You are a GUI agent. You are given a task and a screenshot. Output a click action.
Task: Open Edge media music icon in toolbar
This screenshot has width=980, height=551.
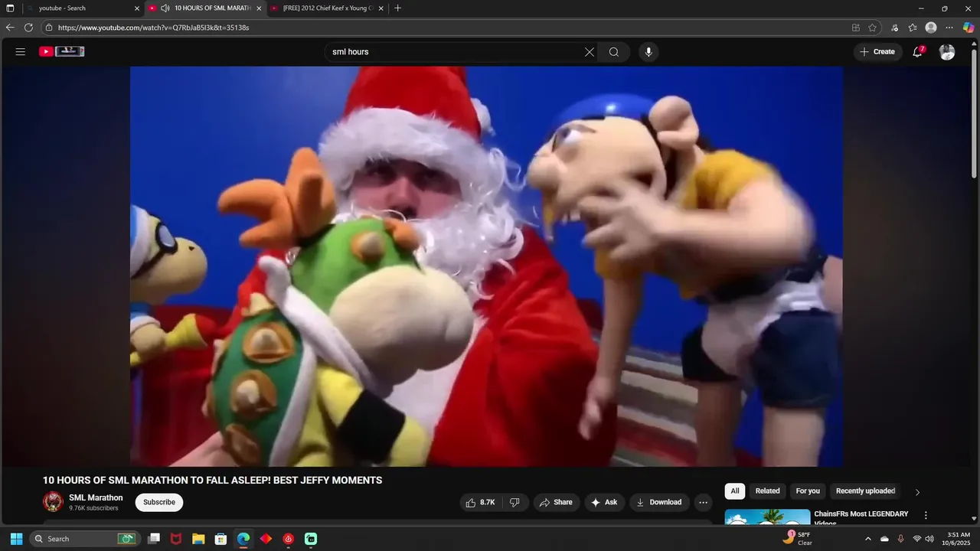[894, 28]
